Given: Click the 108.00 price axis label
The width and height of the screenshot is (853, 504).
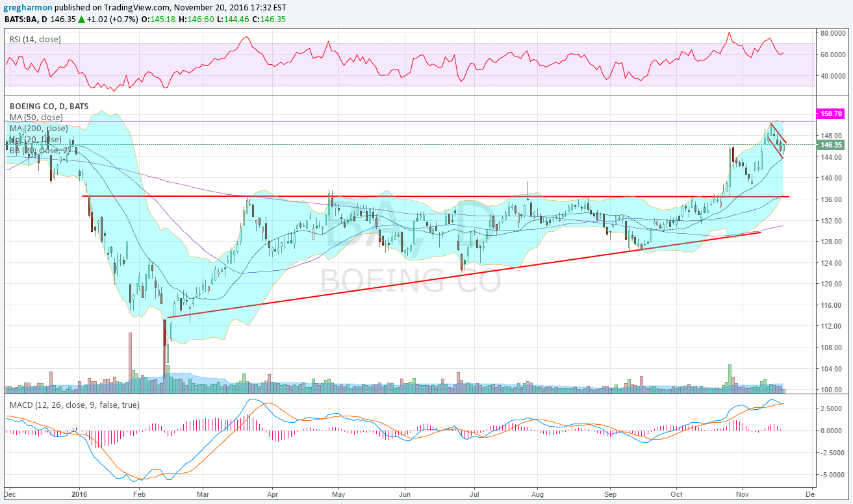Looking at the screenshot, I should click(830, 347).
